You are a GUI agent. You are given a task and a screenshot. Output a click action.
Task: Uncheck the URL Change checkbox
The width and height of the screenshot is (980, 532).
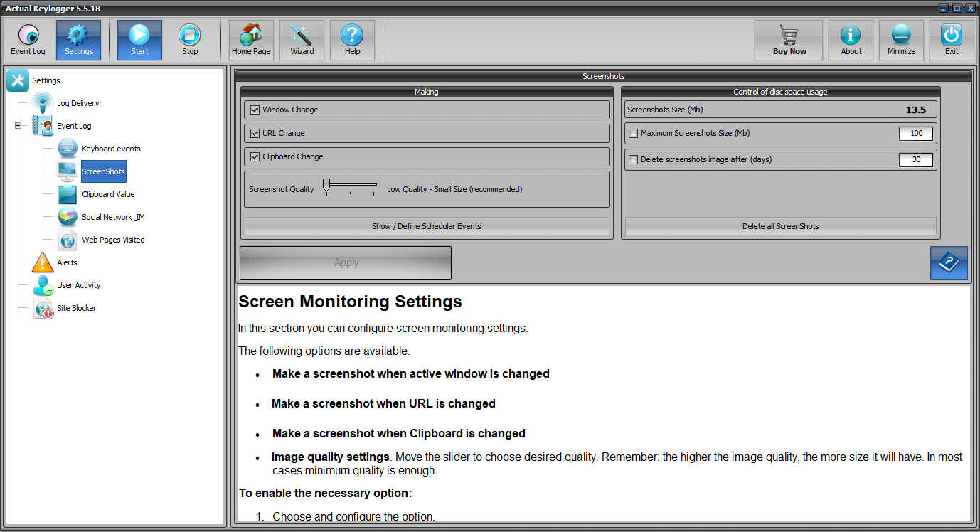click(255, 133)
